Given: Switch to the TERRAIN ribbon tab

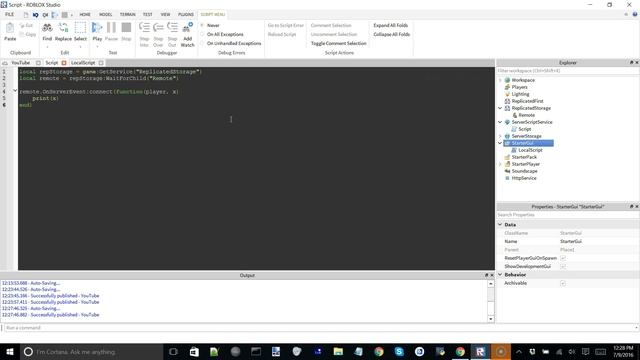Looking at the screenshot, I should point(127,14).
